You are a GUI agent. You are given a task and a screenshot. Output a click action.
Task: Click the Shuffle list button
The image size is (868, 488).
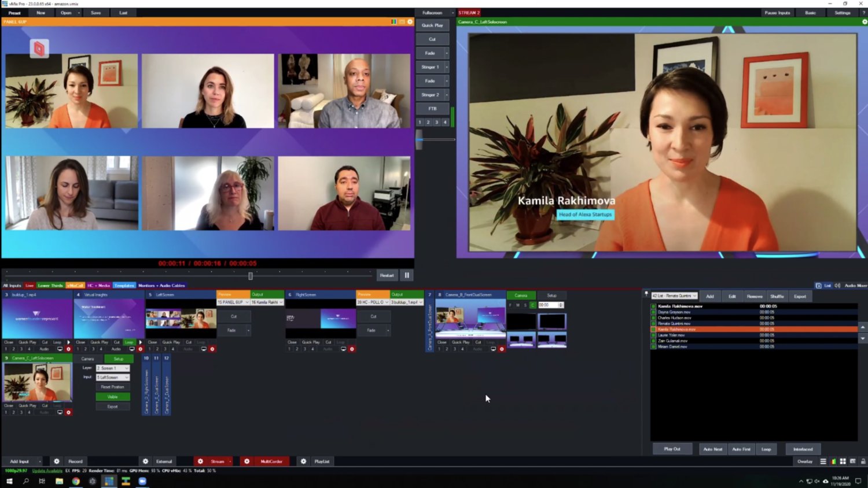click(x=777, y=296)
